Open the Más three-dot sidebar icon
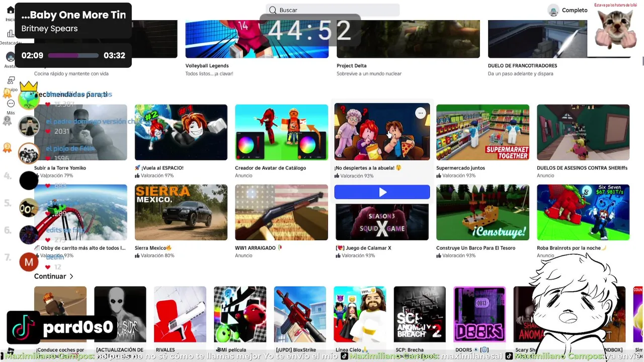The width and height of the screenshot is (644, 362). point(11,104)
